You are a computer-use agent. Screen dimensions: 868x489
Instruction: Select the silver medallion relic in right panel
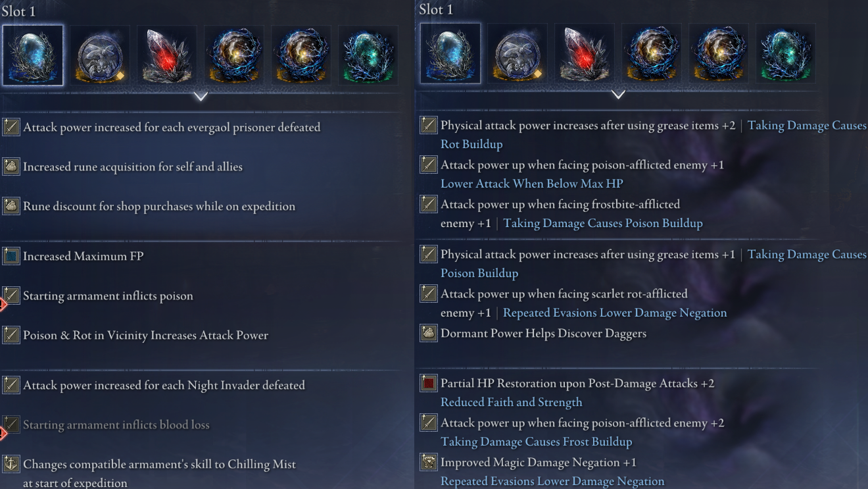point(518,53)
